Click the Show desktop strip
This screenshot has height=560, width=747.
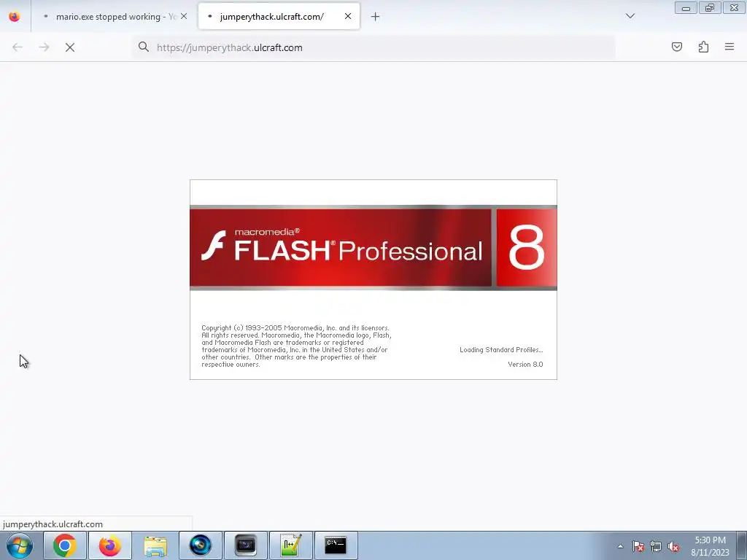[742, 545]
